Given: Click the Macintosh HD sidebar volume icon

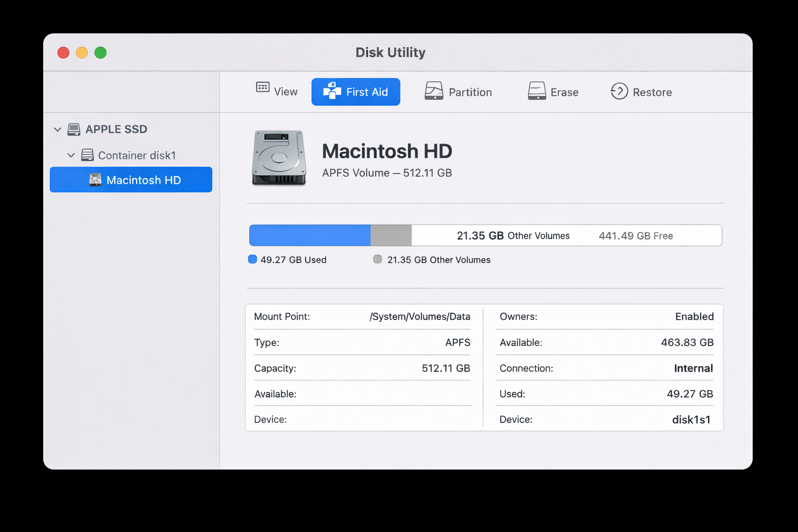Looking at the screenshot, I should [x=95, y=180].
